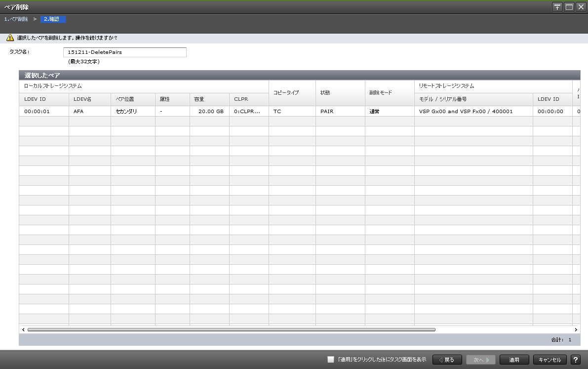588x369 pixels.
Task: Click the horizontal scrollbar left arrow
Action: click(23, 329)
